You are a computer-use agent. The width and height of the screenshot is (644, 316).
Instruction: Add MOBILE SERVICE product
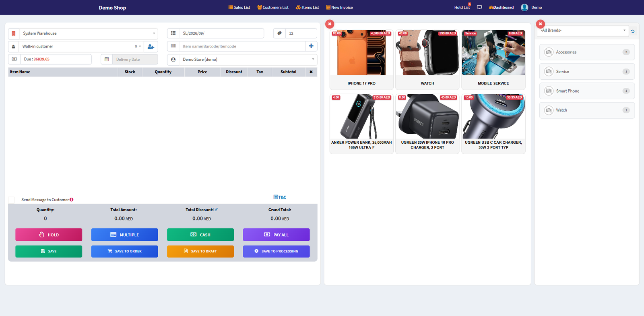(x=493, y=60)
